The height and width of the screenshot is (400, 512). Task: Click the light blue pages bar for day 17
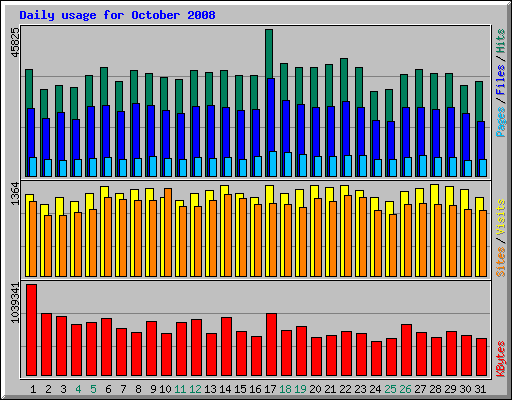pyautogui.click(x=273, y=164)
